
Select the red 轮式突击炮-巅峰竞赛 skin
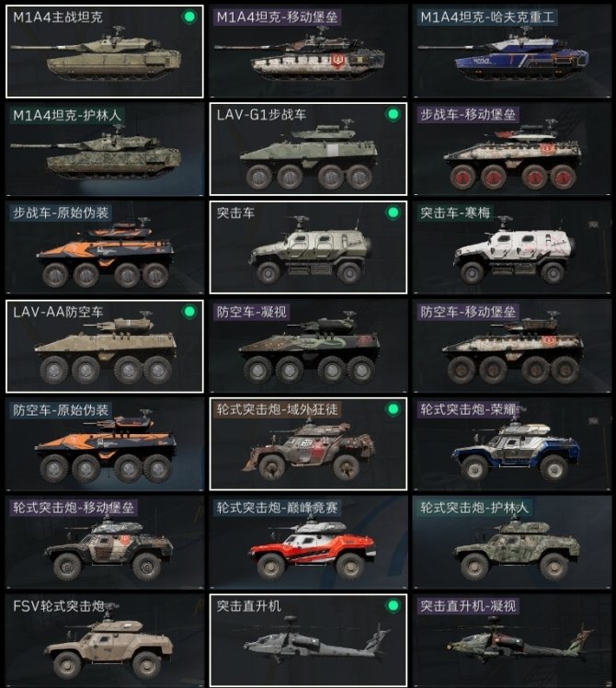click(308, 543)
